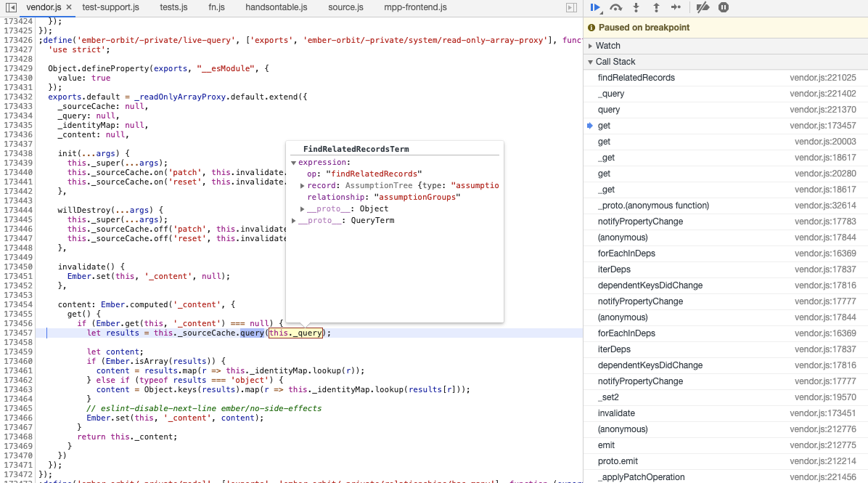This screenshot has width=868, height=483.
Task: Open vendor.js:221025 next to findRelatedRecords
Action: pyautogui.click(x=822, y=77)
